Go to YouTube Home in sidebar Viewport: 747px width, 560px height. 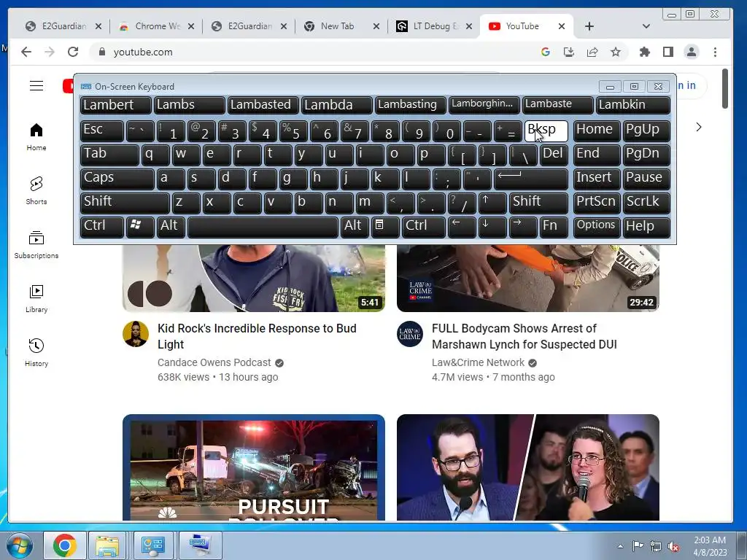36,137
